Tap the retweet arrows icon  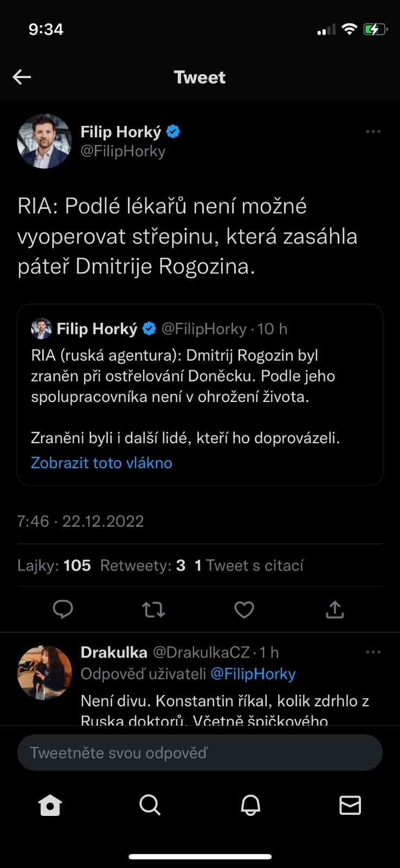point(154,610)
